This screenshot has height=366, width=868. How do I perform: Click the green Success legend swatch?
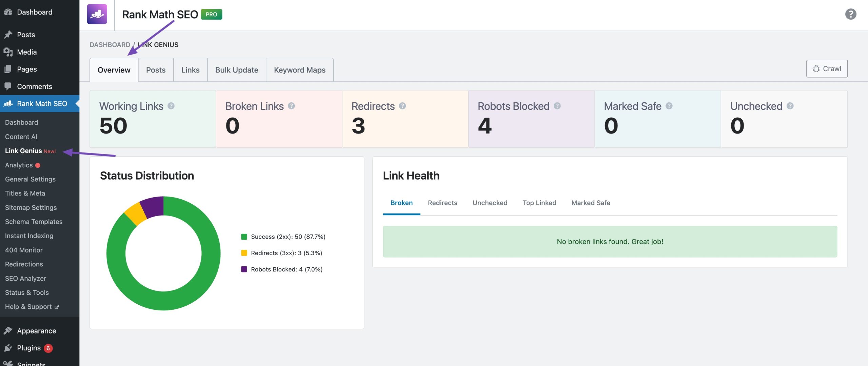pos(244,237)
